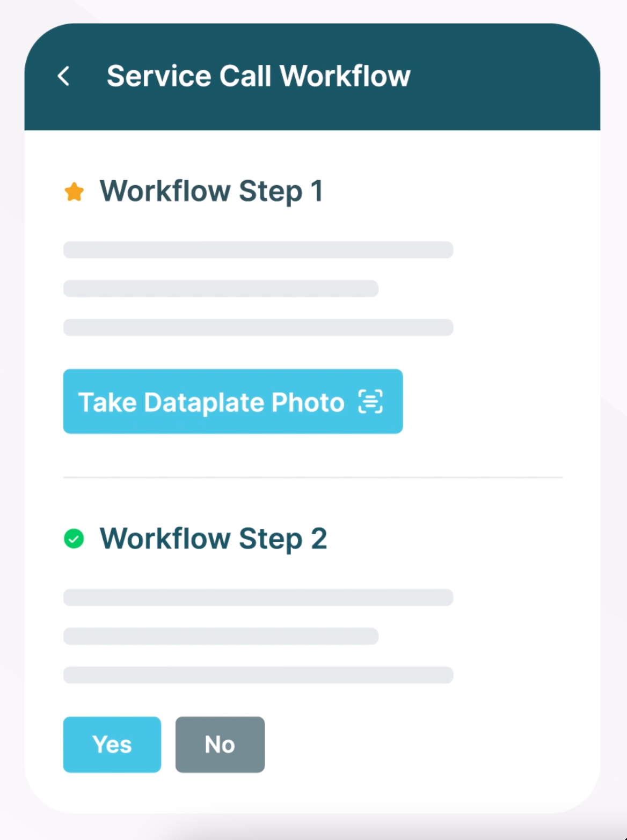Viewport: 627px width, 840px height.
Task: Click the placeholder line just above Yes button
Action: pos(258,675)
